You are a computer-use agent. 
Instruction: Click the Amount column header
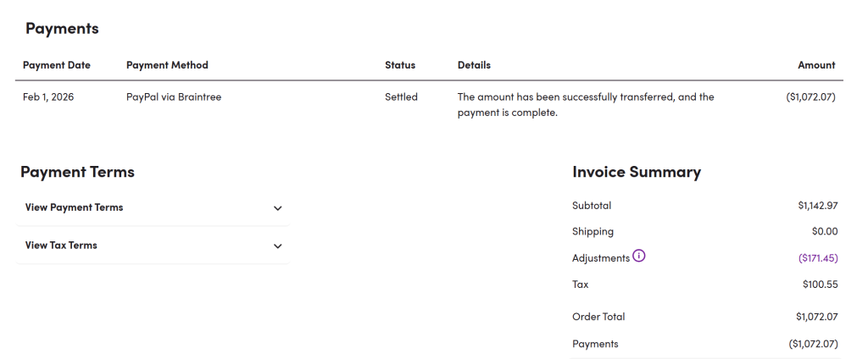pyautogui.click(x=816, y=65)
